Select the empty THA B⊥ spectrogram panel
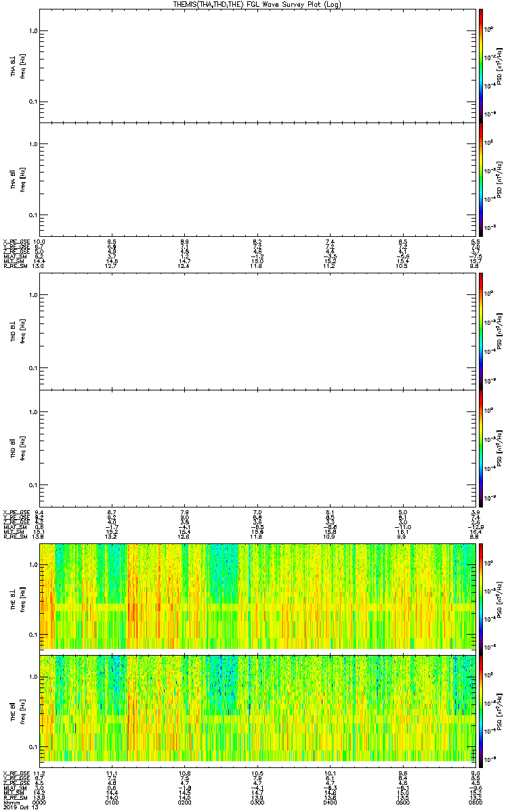Viewport: 508px width, 812px height. pyautogui.click(x=257, y=66)
